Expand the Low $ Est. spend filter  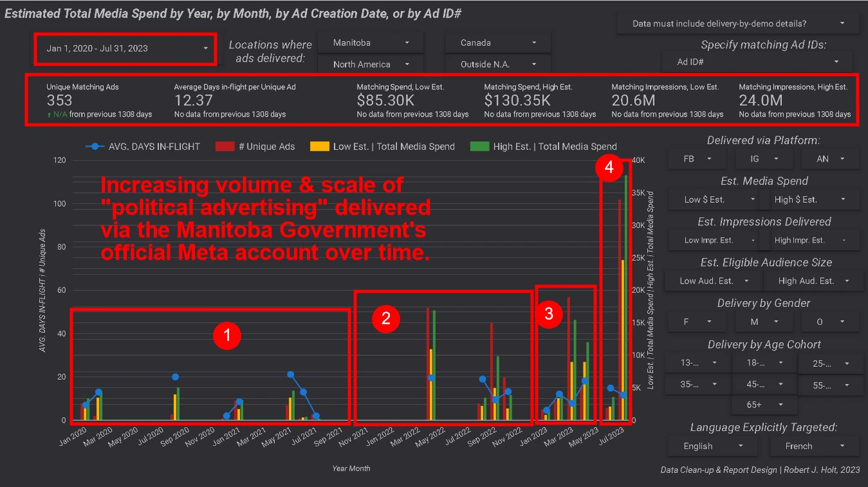coord(714,199)
